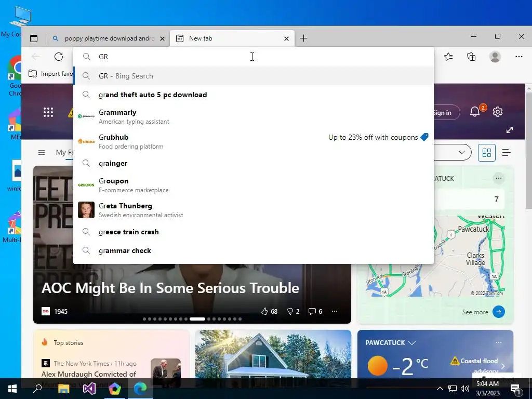The image size is (532, 399).
Task: Close the poppy playtime tab
Action: (162, 38)
